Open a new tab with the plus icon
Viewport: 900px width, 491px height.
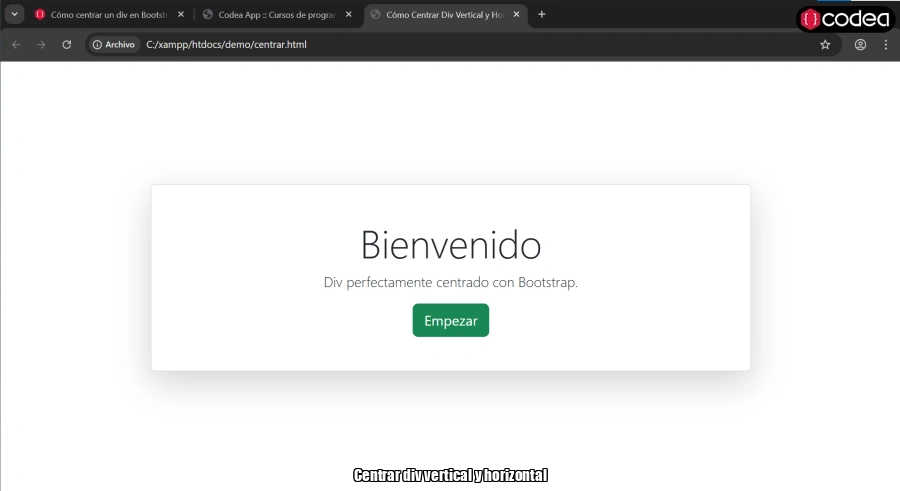[542, 15]
